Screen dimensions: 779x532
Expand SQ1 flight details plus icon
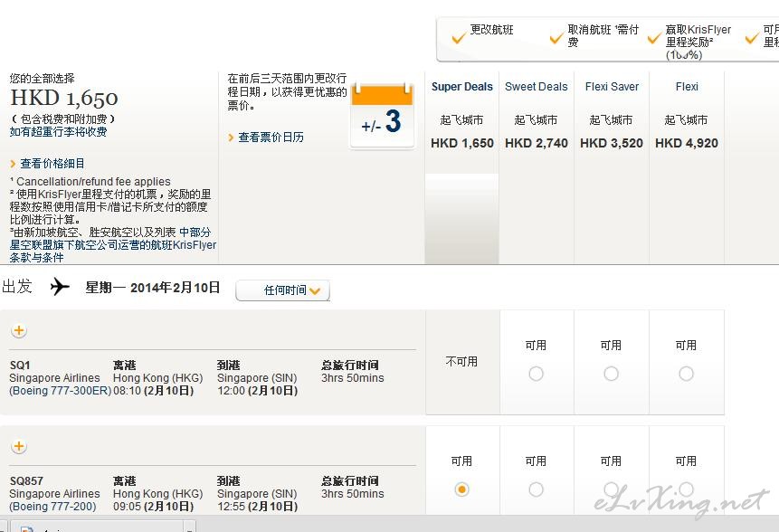(x=19, y=330)
